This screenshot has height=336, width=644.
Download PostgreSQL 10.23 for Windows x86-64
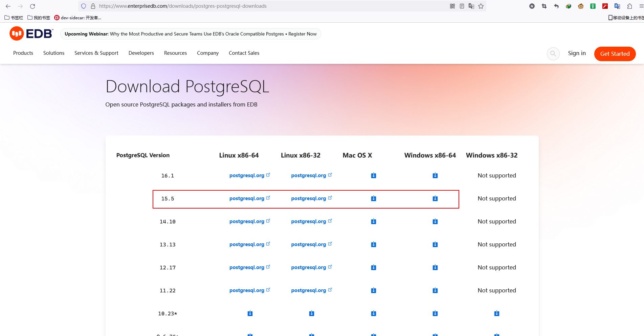click(x=435, y=313)
